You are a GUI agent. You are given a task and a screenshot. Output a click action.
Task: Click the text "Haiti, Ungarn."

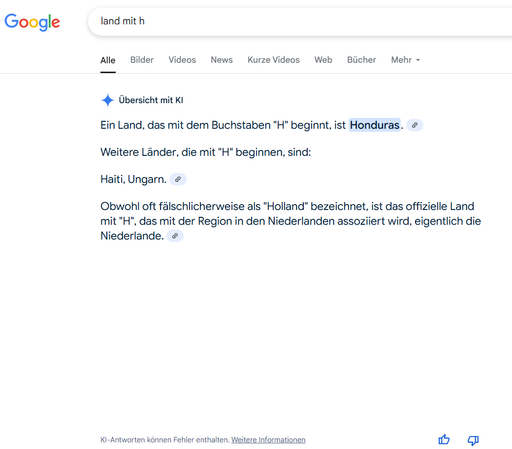pyautogui.click(x=133, y=179)
